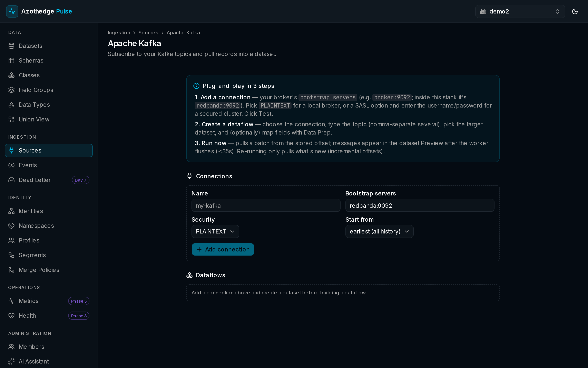Click the Segments icon

tap(11, 255)
